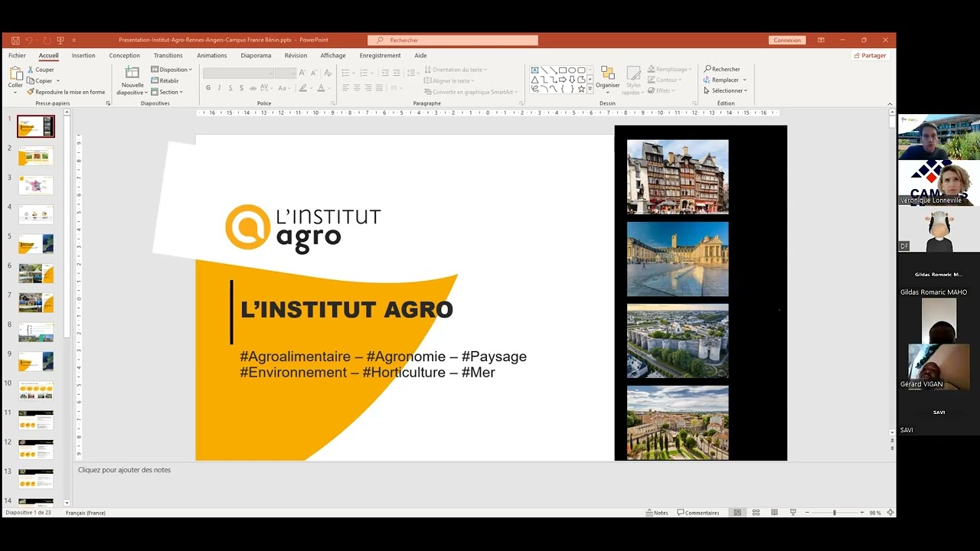Toggle Commentaires pane in status bar
Screen dimensions: 980x551
697,513
